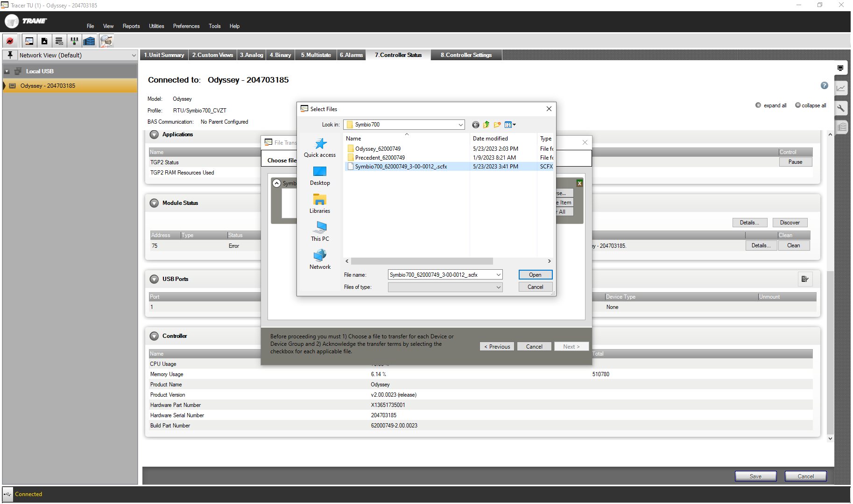Click < Previous in File Transfer wizard
Viewport: 853px width, 504px height.
pos(497,347)
